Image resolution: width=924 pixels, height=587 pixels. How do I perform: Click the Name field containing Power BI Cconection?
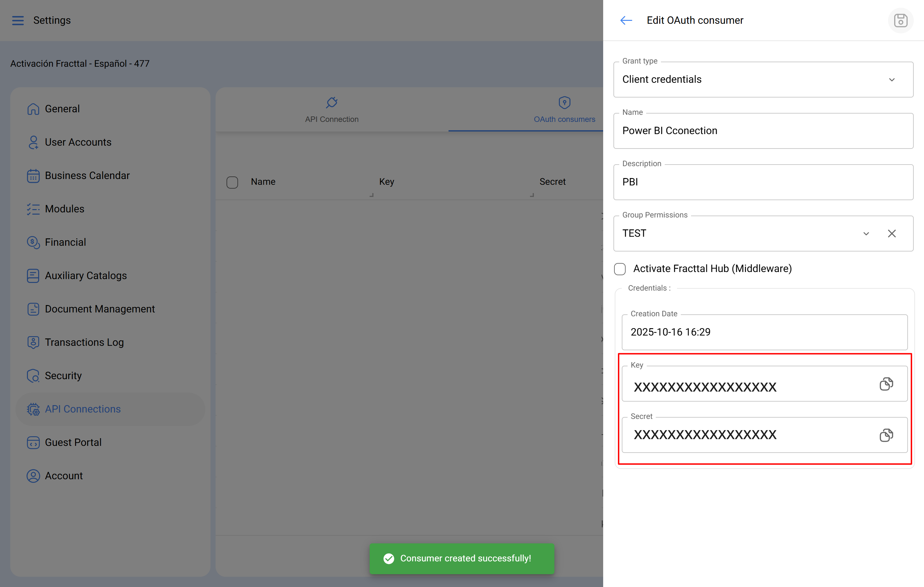pos(763,131)
